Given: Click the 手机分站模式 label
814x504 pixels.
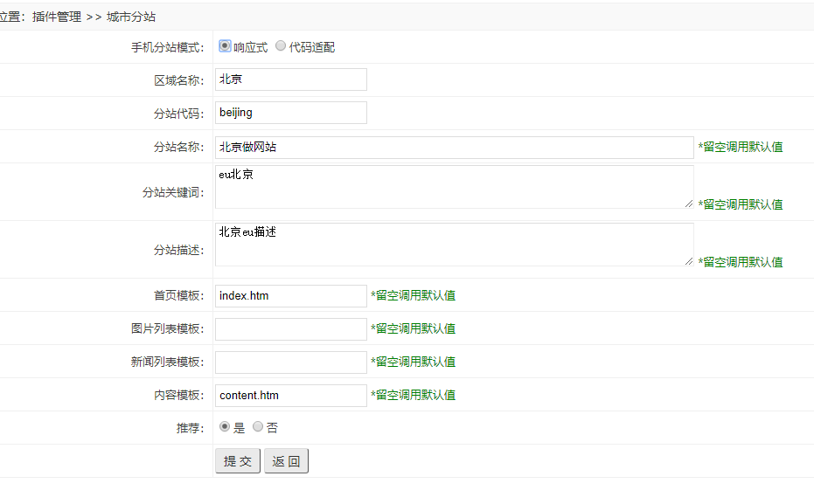Looking at the screenshot, I should [x=167, y=48].
